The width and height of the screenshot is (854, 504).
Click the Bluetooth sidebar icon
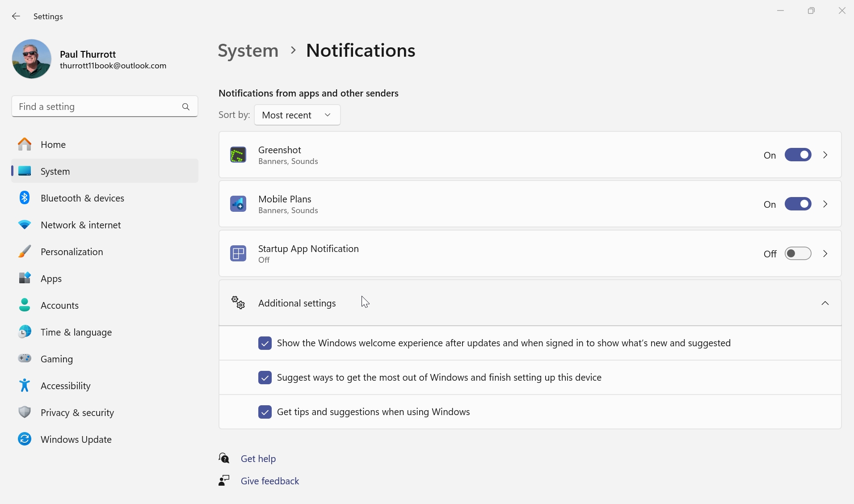click(x=25, y=198)
